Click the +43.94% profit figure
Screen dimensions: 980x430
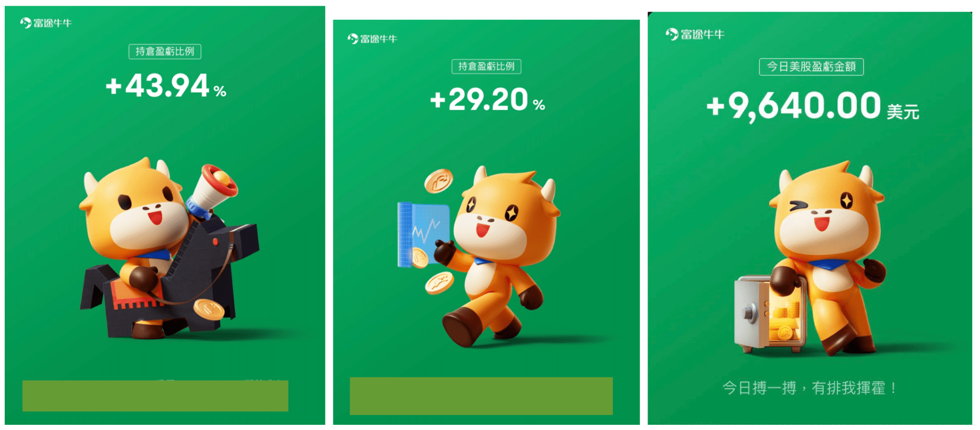tap(166, 86)
